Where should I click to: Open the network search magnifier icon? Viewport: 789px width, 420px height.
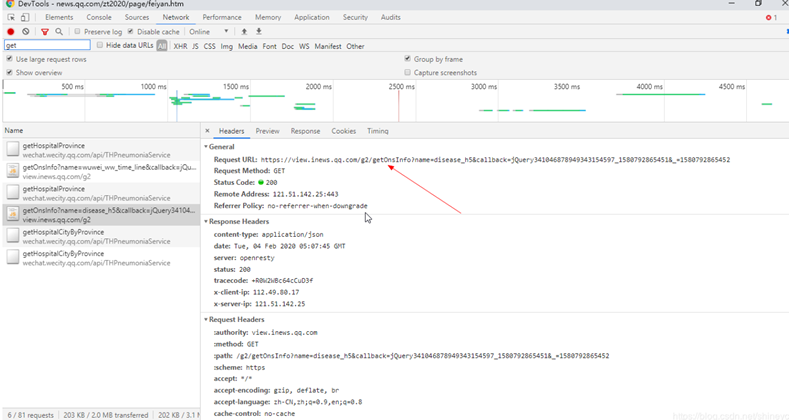coord(59,32)
